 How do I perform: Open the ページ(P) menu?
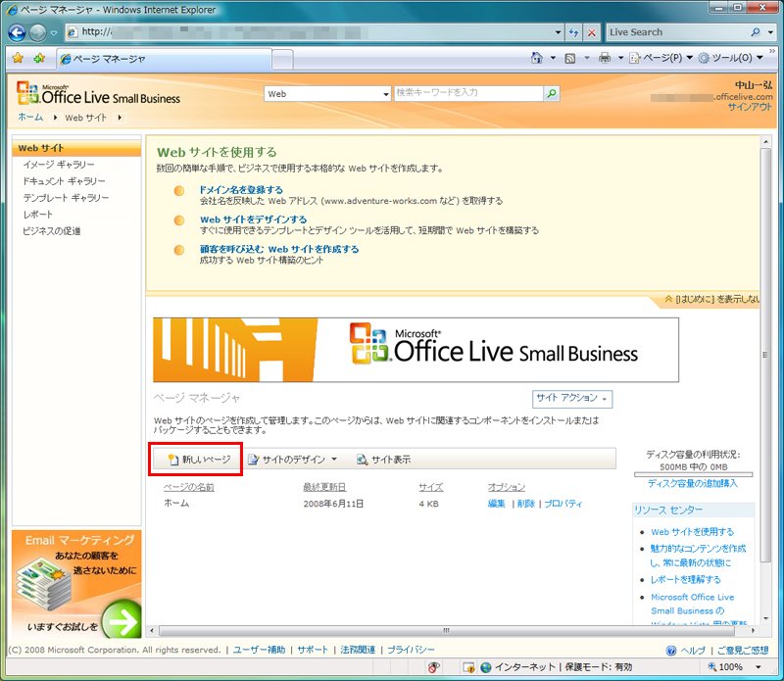click(x=661, y=58)
